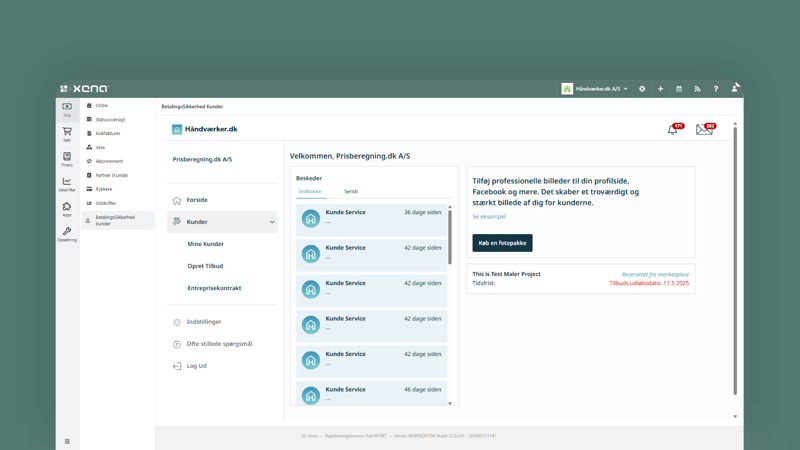
Task: Collapse the Kunder menu chevron
Action: (x=272, y=222)
